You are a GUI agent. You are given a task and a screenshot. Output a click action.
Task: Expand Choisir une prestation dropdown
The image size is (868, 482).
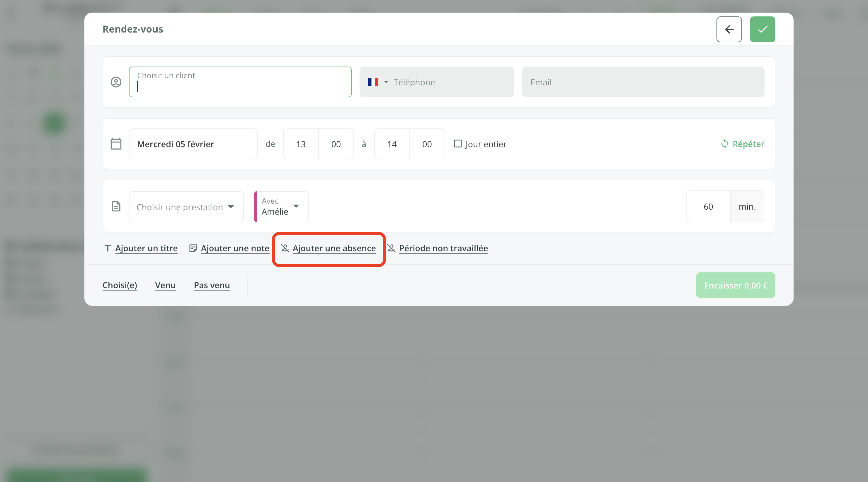(x=186, y=207)
